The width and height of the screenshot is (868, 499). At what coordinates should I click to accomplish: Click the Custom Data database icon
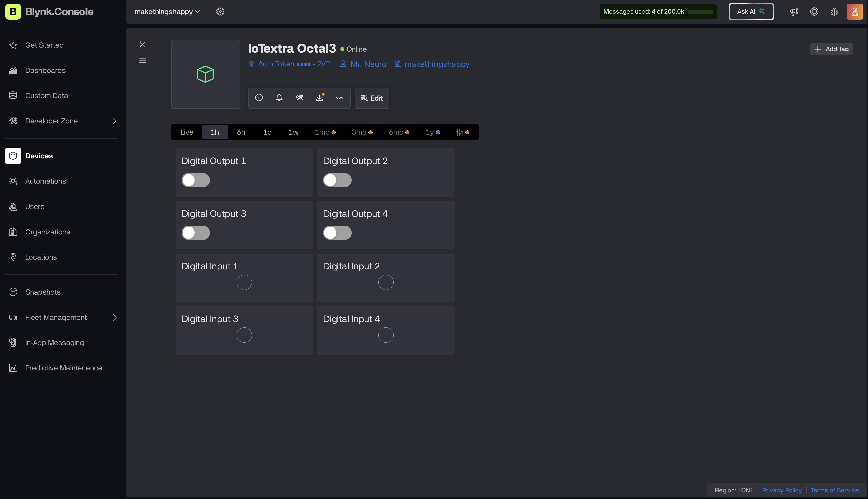13,96
